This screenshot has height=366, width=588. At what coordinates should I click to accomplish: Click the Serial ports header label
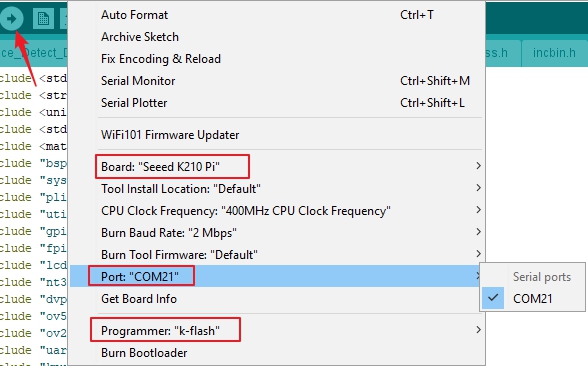(542, 277)
